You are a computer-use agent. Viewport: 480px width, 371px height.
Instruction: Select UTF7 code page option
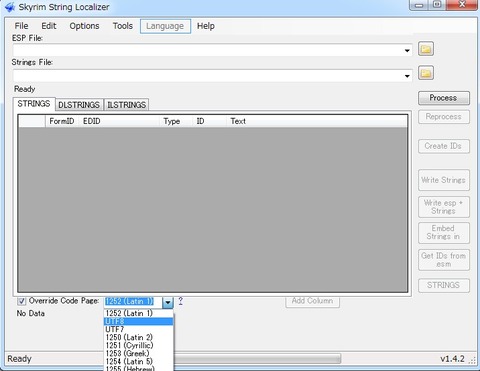(139, 329)
